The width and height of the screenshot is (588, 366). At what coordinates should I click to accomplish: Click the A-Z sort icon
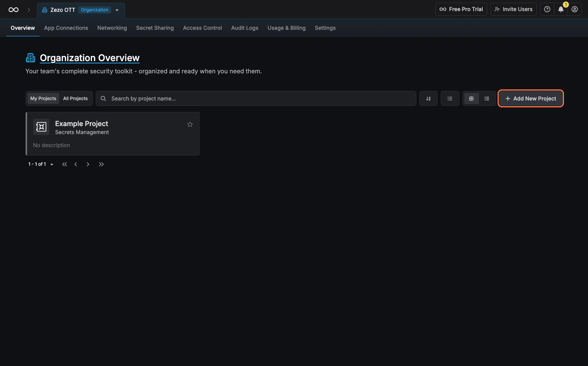[x=428, y=99]
